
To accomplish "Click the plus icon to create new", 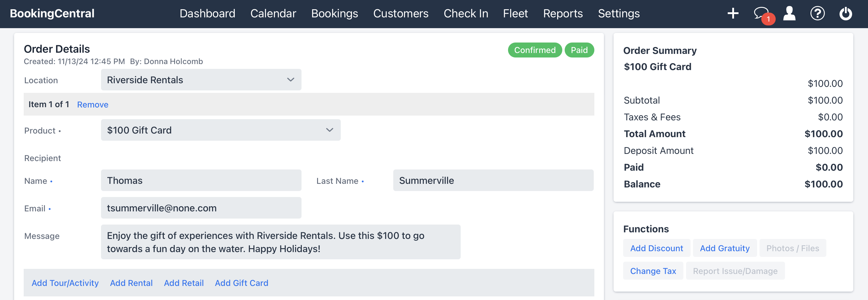I will (733, 13).
